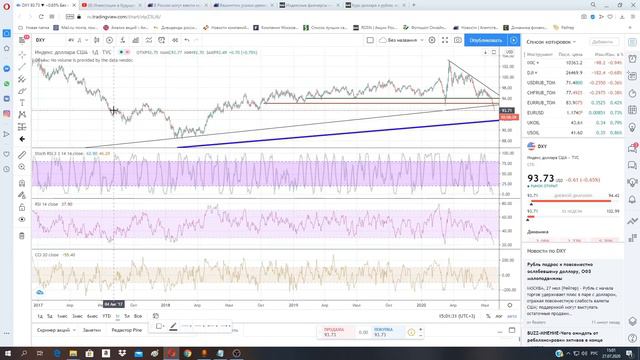Select the text annotation tool

coord(22,103)
